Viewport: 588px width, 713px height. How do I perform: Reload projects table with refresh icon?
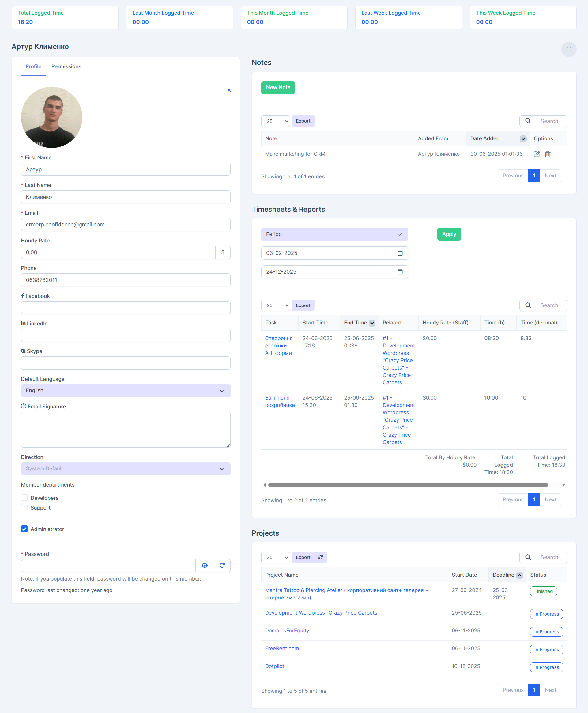320,557
